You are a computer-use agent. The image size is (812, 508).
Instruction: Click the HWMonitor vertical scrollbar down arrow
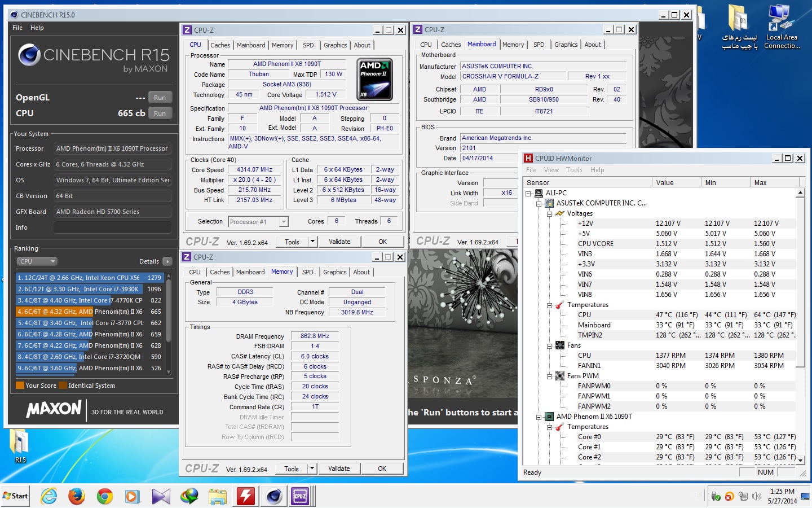800,461
